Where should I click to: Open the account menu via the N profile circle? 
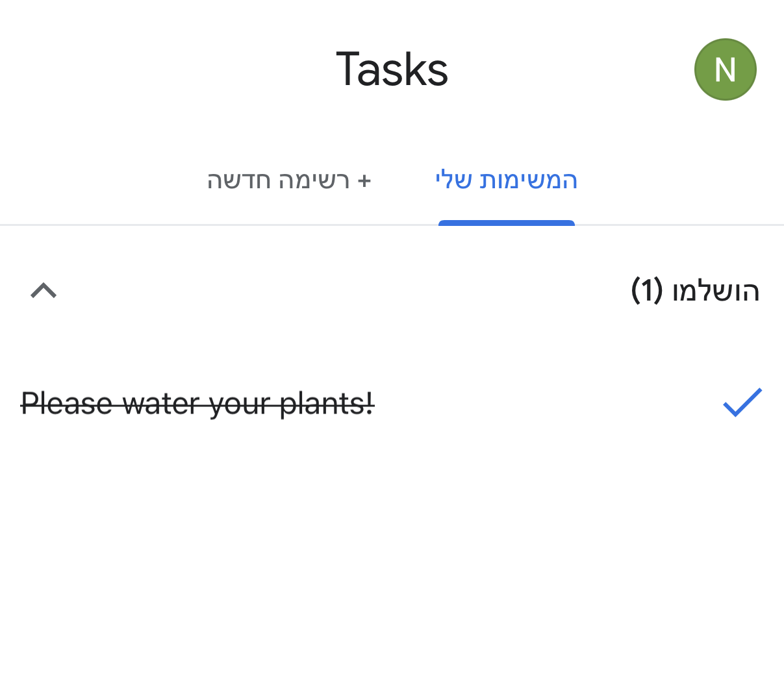(725, 69)
